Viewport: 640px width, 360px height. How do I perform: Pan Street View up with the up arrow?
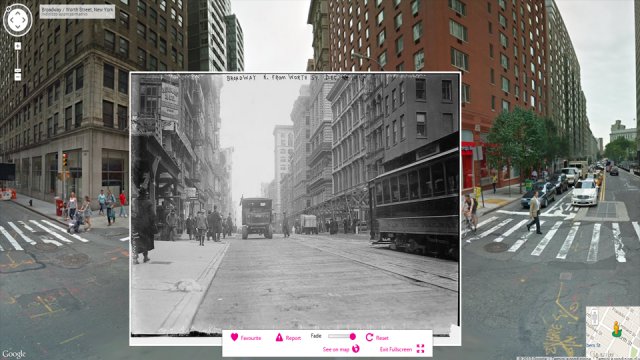[18, 13]
